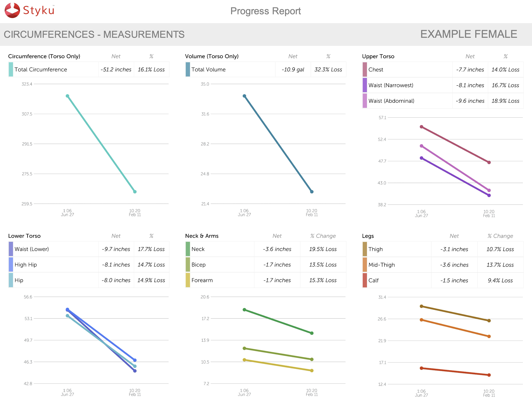Click the "16.7% Loss" cell
This screenshot has height=411, width=532.
point(505,85)
